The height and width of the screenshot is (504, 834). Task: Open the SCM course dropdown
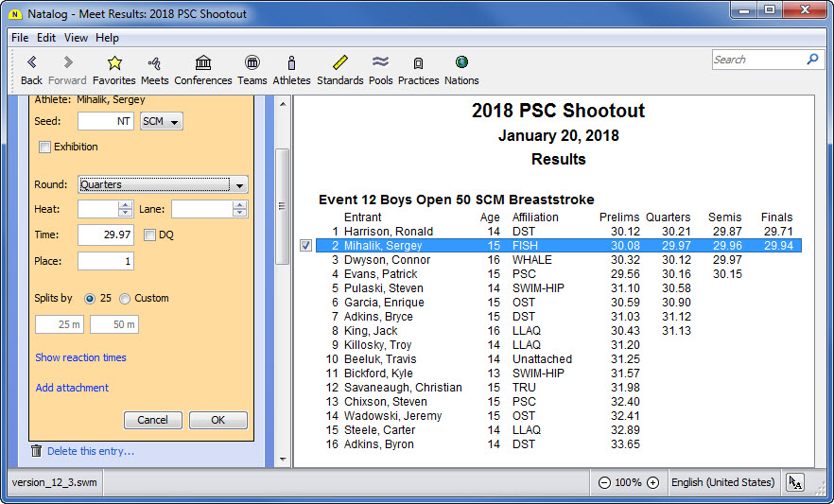(x=161, y=122)
